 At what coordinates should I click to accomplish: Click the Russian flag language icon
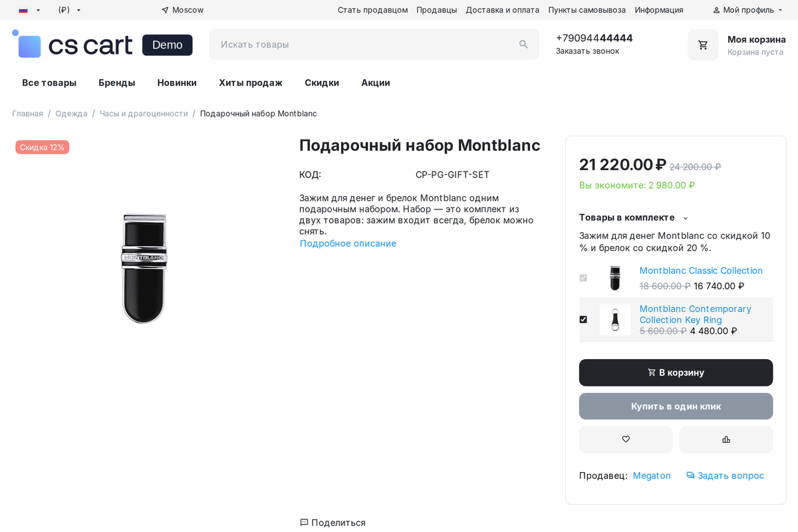pyautogui.click(x=23, y=10)
